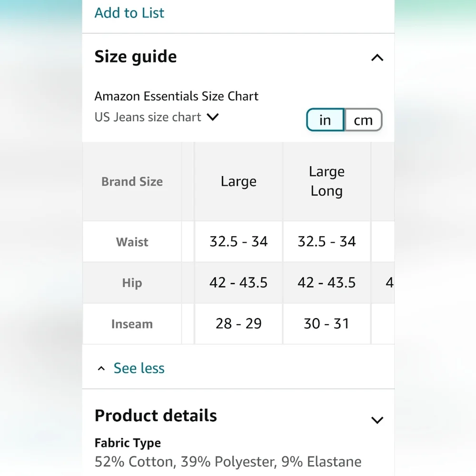Select the Large Long column header
This screenshot has width=476, height=476.
coord(327,181)
